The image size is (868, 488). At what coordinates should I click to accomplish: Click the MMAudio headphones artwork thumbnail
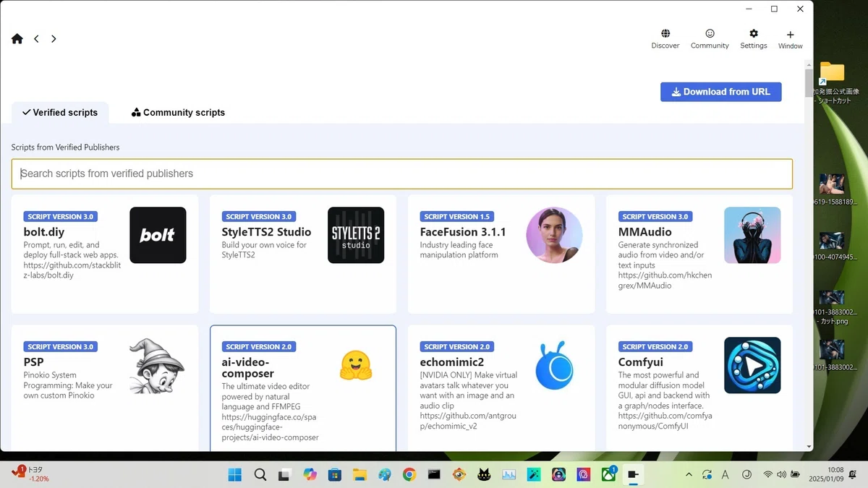point(752,235)
